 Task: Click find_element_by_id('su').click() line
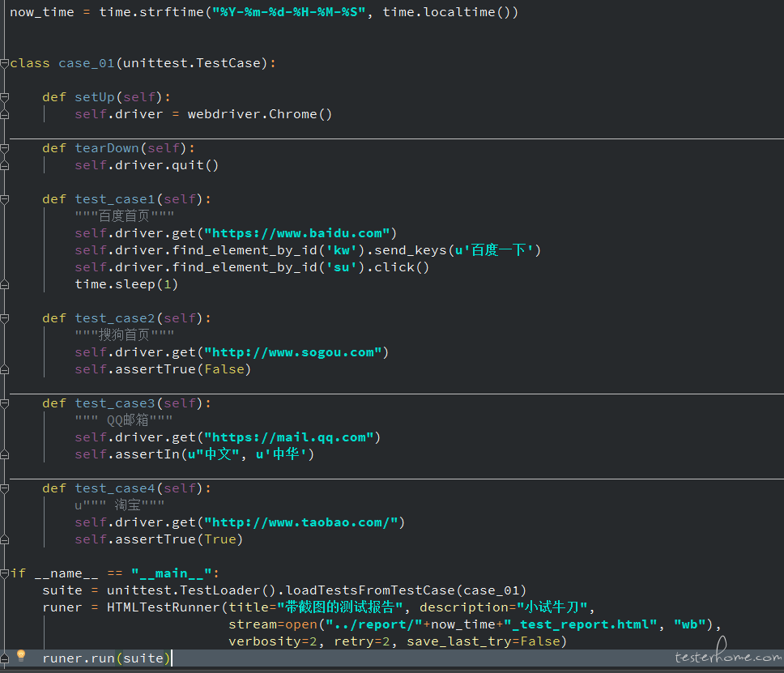(x=252, y=267)
